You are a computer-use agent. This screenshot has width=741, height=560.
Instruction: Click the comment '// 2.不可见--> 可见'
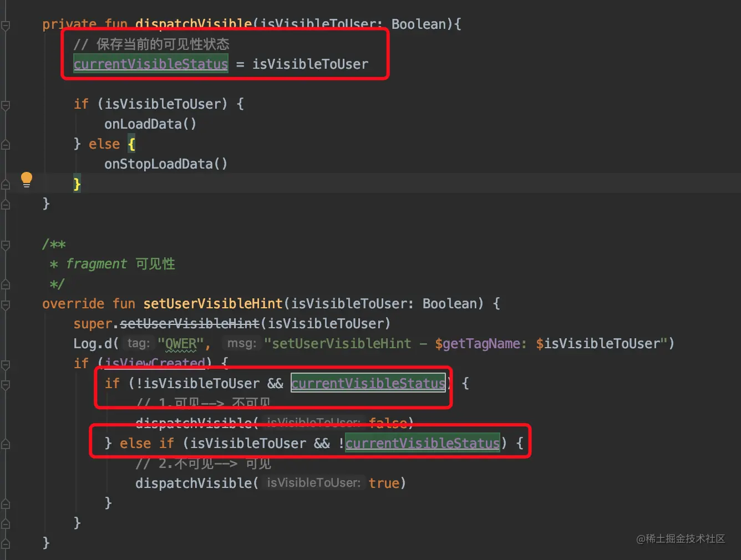[x=204, y=464]
